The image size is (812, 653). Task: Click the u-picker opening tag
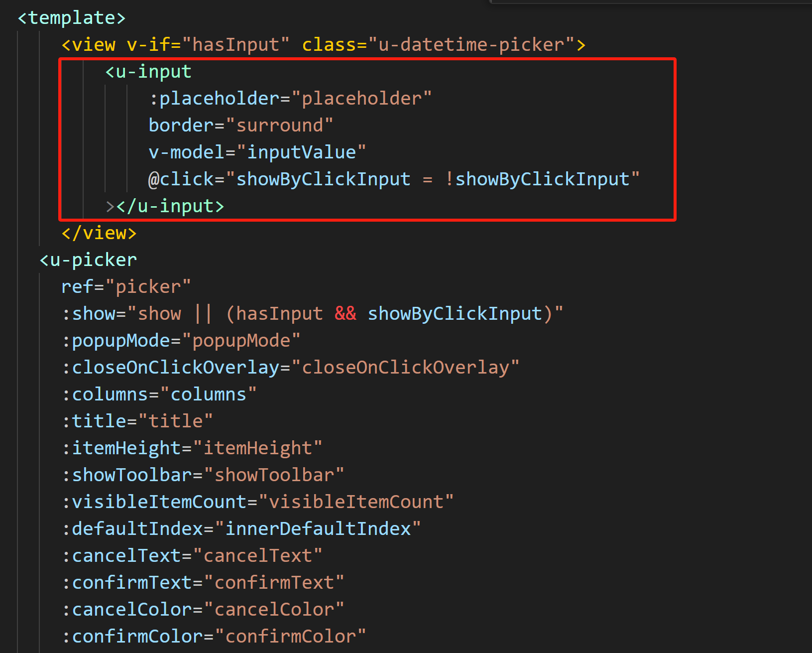click(88, 259)
